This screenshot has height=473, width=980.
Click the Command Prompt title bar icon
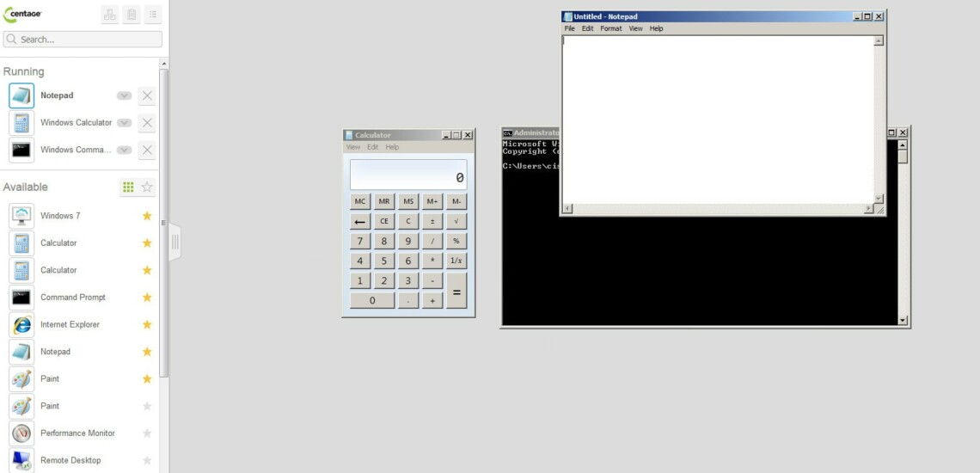(508, 132)
